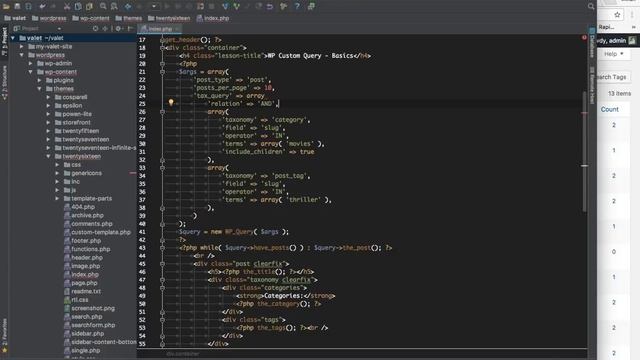The image size is (640, 360).
Task: Click the Copy icon in the toolbar
Action: tap(78, 7)
